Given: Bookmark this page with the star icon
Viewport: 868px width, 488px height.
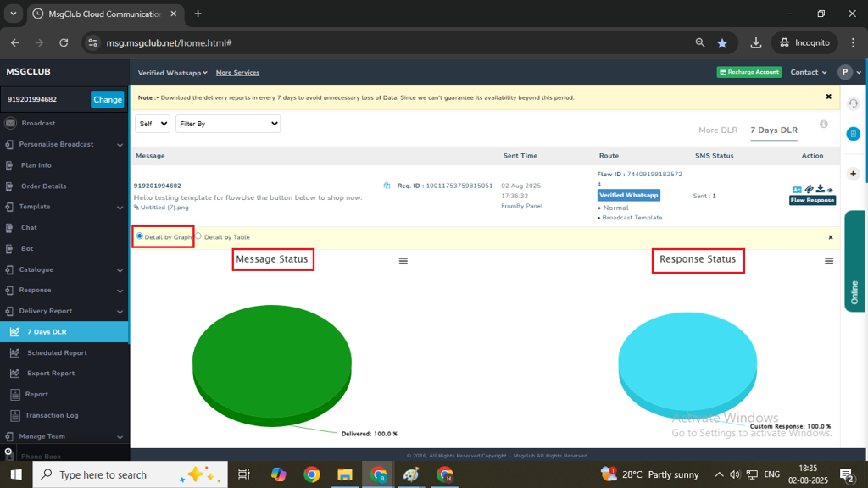Looking at the screenshot, I should point(722,42).
